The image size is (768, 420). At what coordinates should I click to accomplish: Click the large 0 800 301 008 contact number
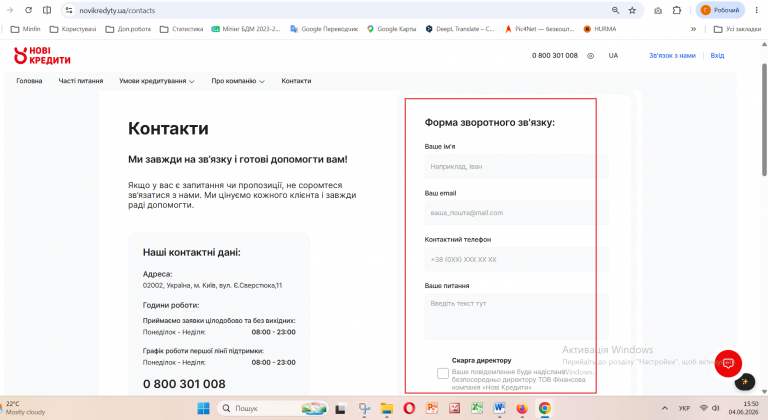tap(184, 384)
